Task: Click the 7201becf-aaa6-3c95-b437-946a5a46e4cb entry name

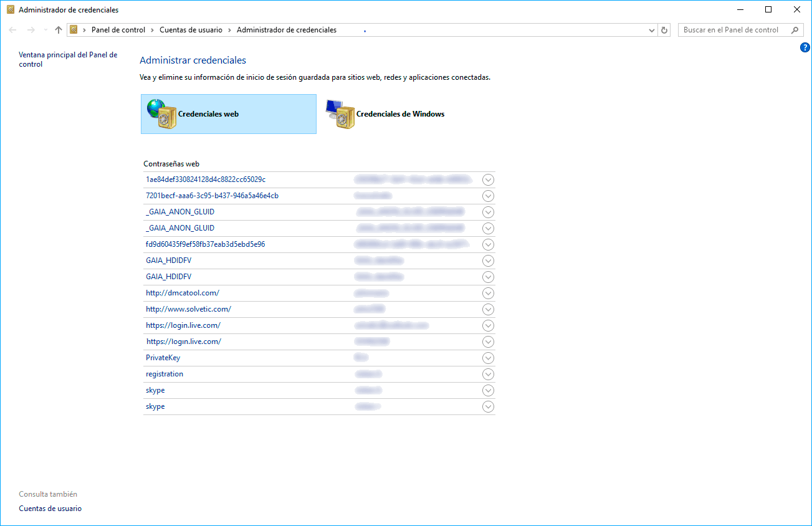Action: tap(212, 196)
